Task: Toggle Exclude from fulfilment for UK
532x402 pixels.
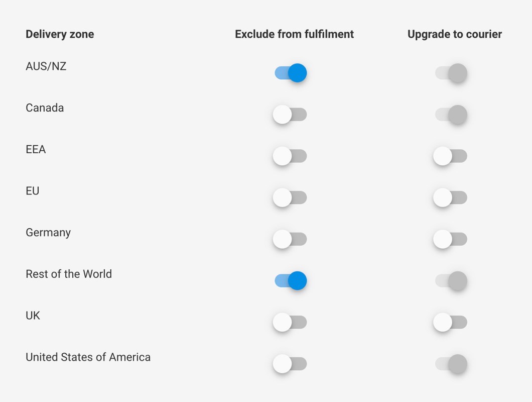Action: point(291,322)
